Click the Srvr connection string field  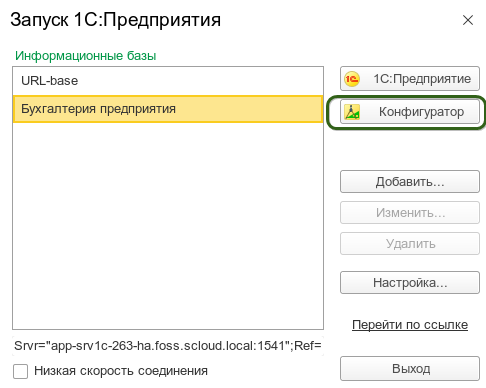168,346
